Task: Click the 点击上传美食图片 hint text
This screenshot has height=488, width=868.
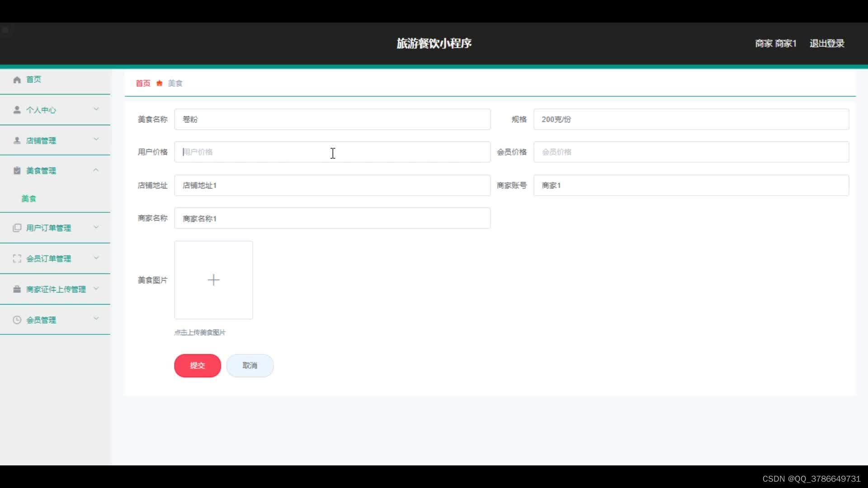Action: (200, 333)
